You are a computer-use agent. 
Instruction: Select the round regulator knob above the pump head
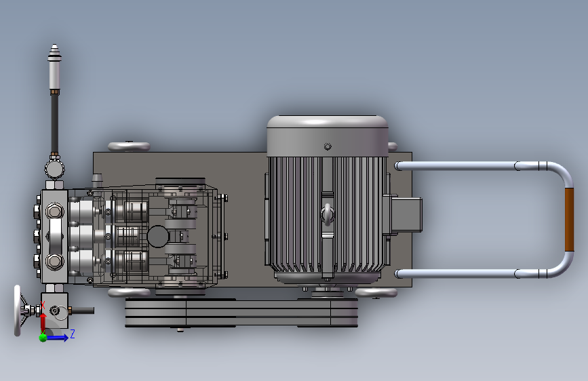(x=55, y=169)
